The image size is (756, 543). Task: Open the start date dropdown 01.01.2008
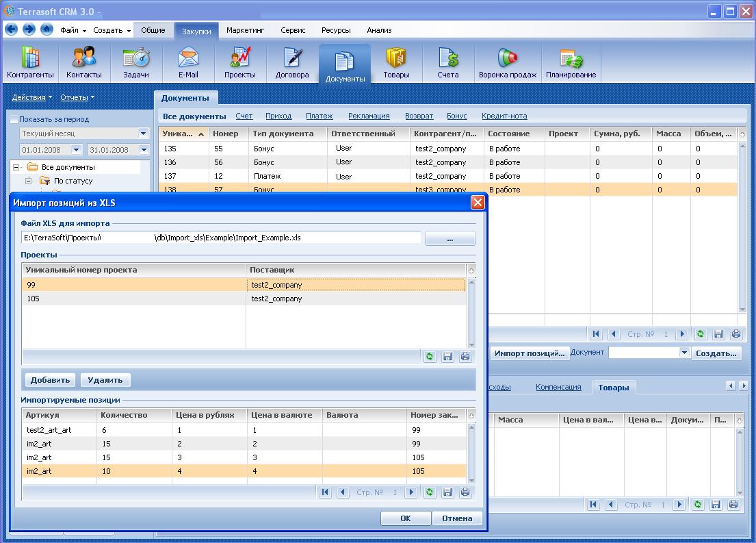coord(76,150)
